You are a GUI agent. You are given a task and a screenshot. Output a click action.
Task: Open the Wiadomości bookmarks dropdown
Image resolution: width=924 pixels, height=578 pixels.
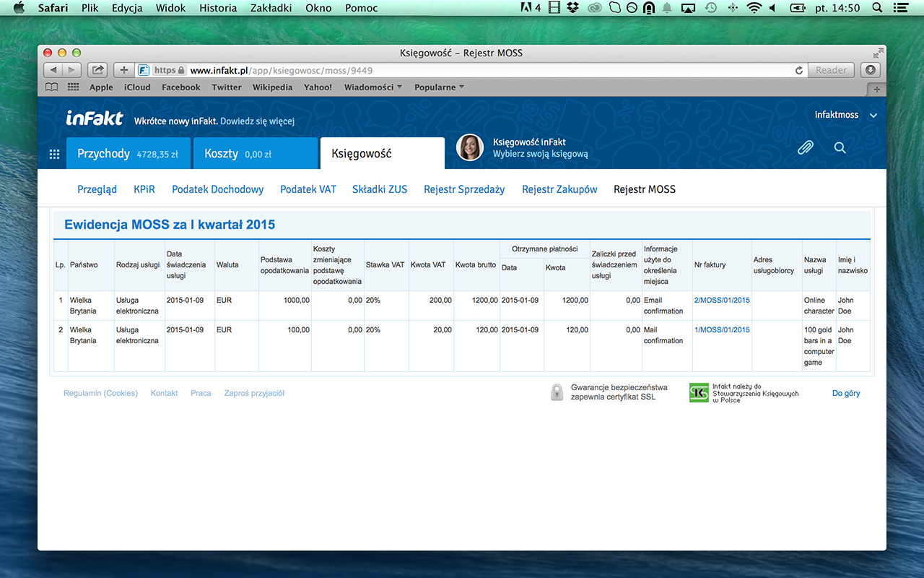pyautogui.click(x=373, y=87)
